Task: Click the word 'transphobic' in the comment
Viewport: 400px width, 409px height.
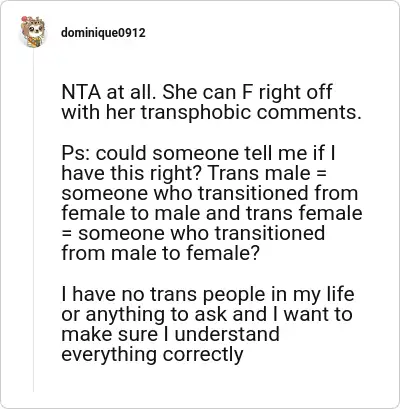Action: coord(196,112)
